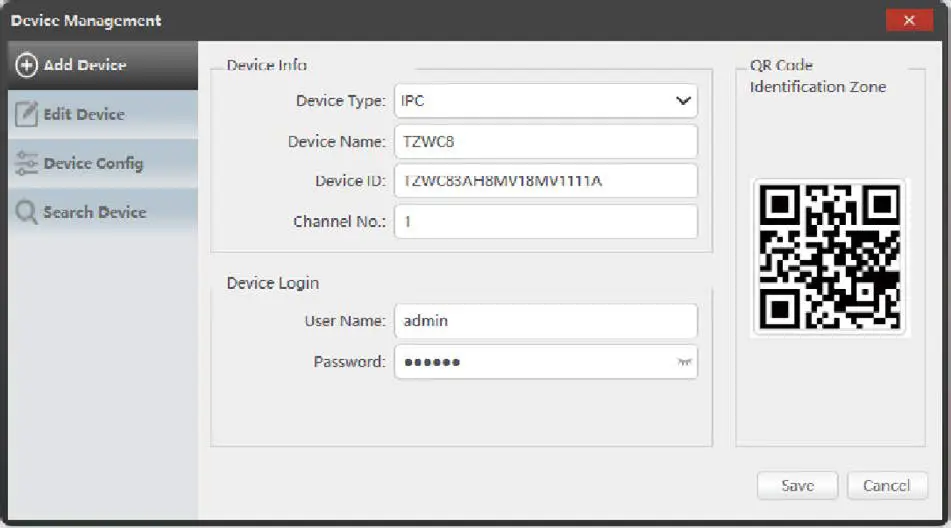
Task: Select the Add Device tab label
Action: tap(85, 66)
